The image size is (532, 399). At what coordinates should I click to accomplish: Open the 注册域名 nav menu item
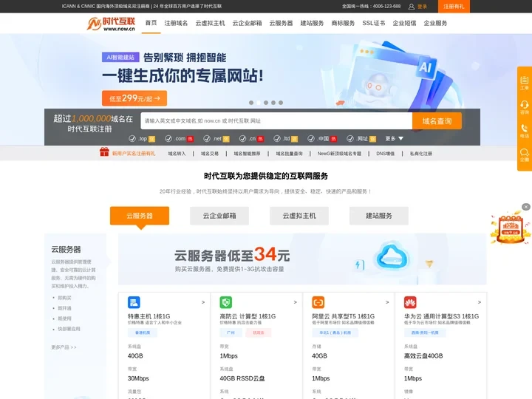(x=176, y=23)
